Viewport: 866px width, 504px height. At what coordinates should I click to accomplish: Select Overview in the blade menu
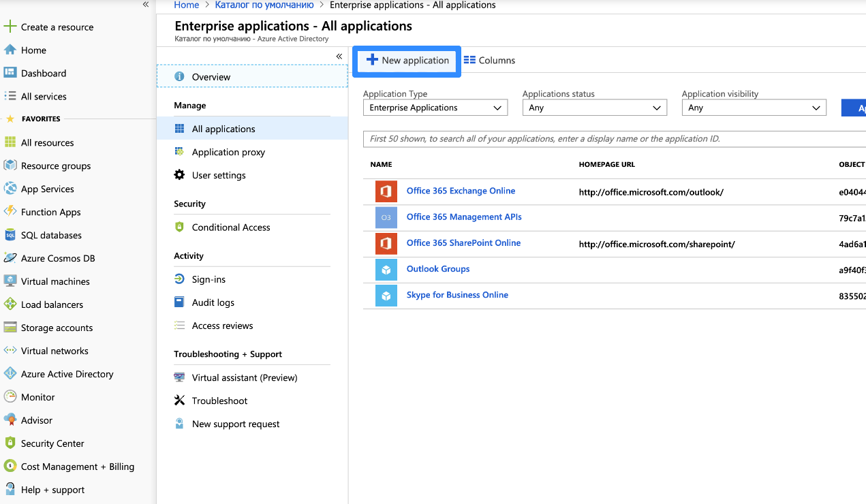point(252,76)
